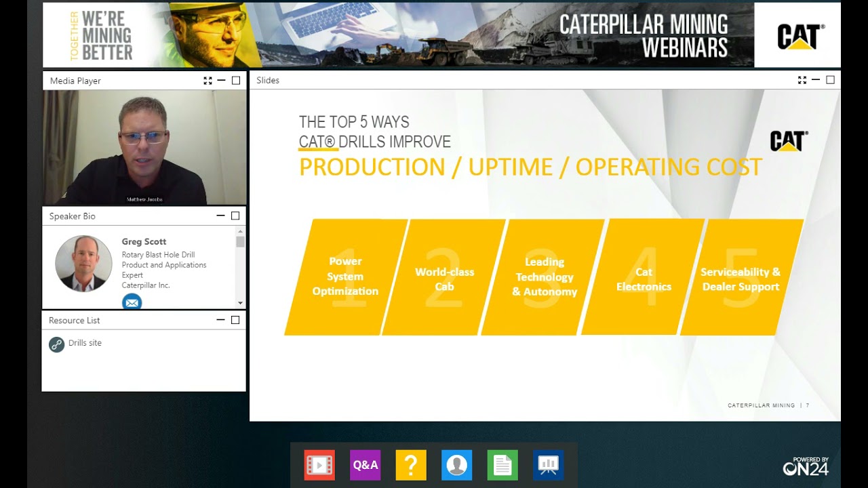Expand Media Player panel to full screen

coord(208,81)
